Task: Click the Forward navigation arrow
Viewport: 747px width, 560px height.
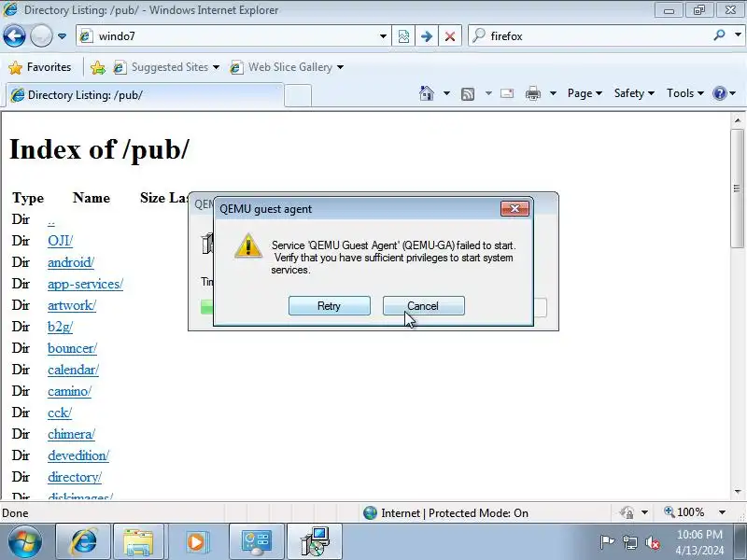Action: point(41,36)
